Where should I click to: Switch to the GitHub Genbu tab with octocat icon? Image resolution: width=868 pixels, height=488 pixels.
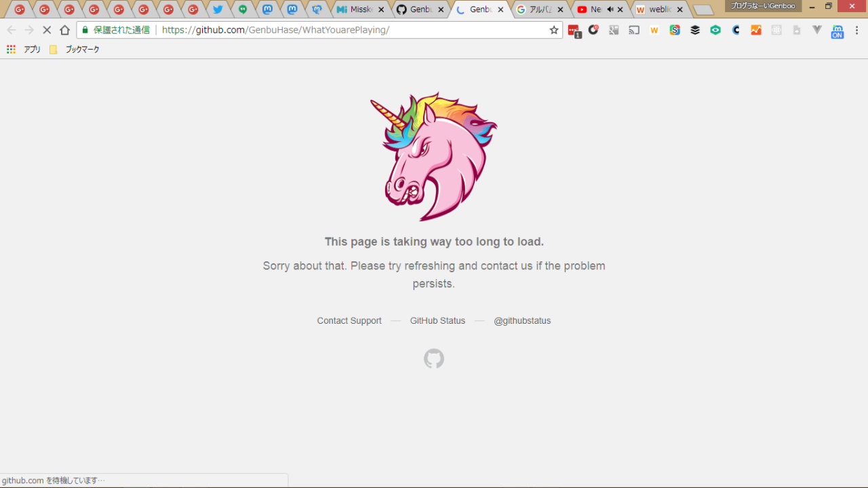click(x=420, y=10)
